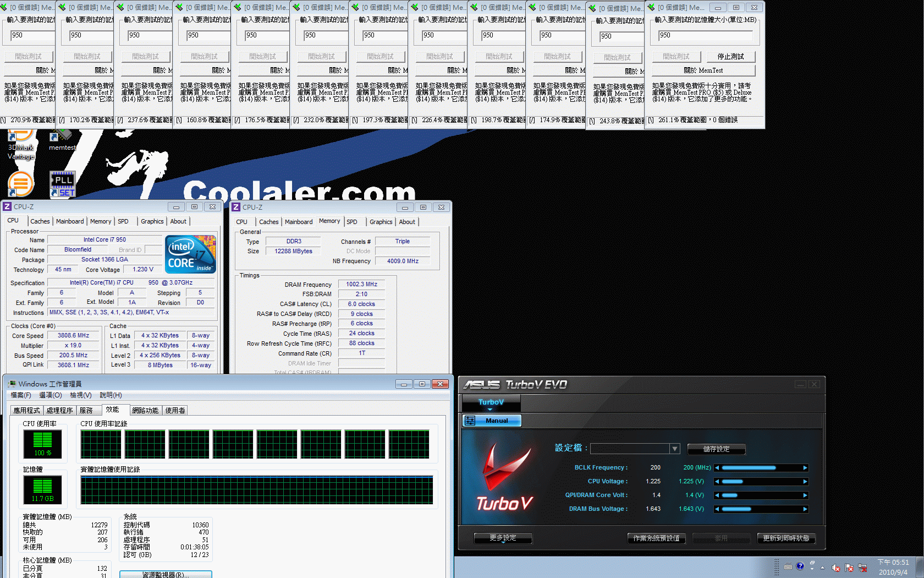Open the About tab in the CPU-Z memory window
The height and width of the screenshot is (578, 924).
(x=407, y=222)
